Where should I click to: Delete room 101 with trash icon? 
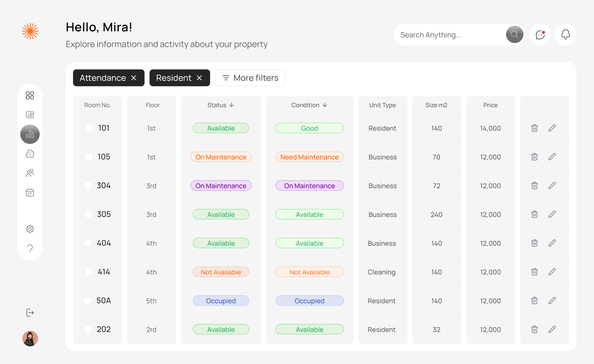(x=534, y=128)
